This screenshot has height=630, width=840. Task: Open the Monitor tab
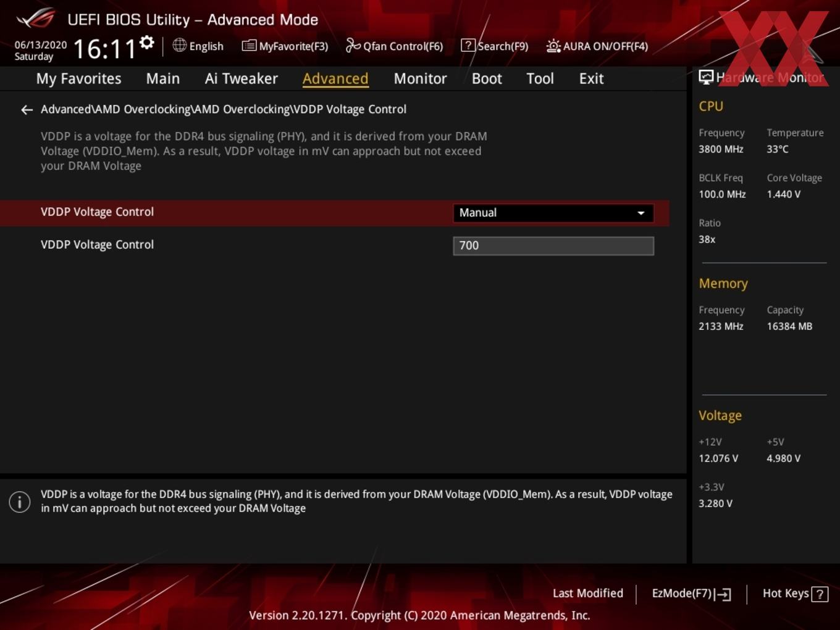pyautogui.click(x=420, y=79)
